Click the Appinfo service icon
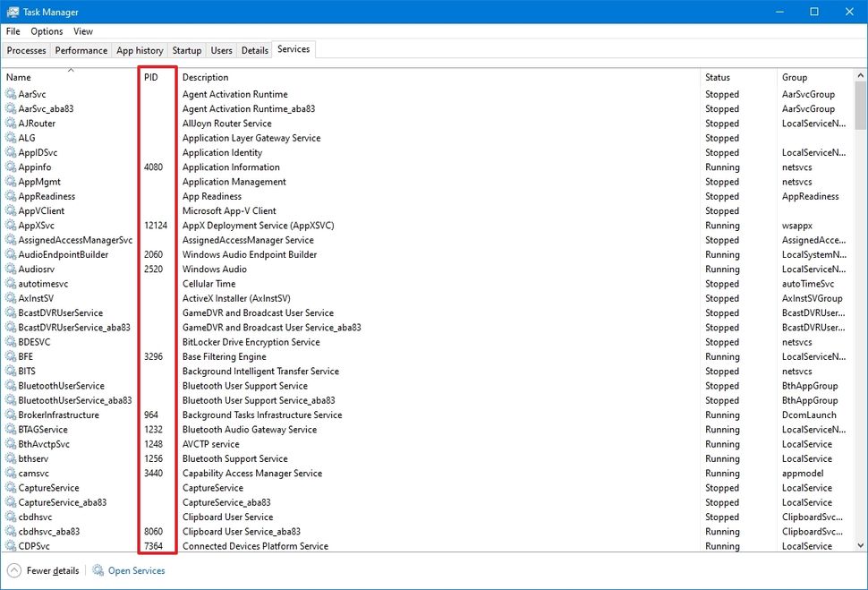Viewport: 868px width, 590px height. (x=13, y=167)
